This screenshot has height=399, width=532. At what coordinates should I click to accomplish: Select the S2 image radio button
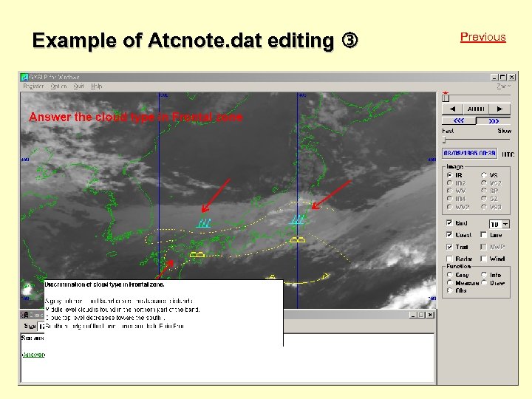click(x=484, y=199)
